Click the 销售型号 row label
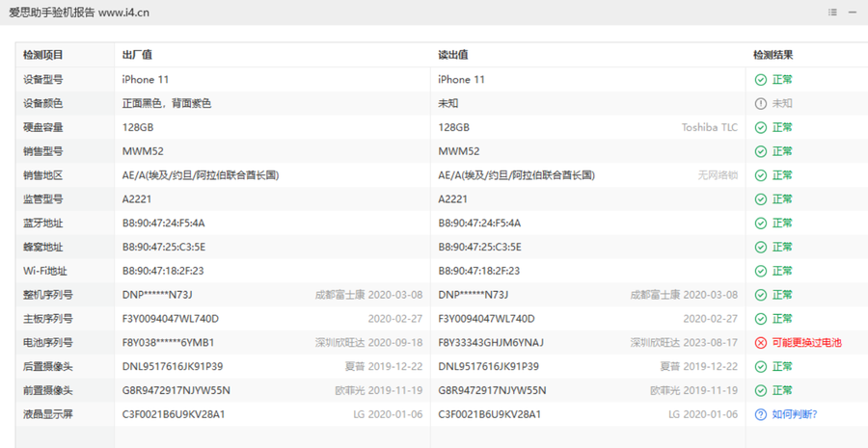The height and width of the screenshot is (448, 868). 42,151
